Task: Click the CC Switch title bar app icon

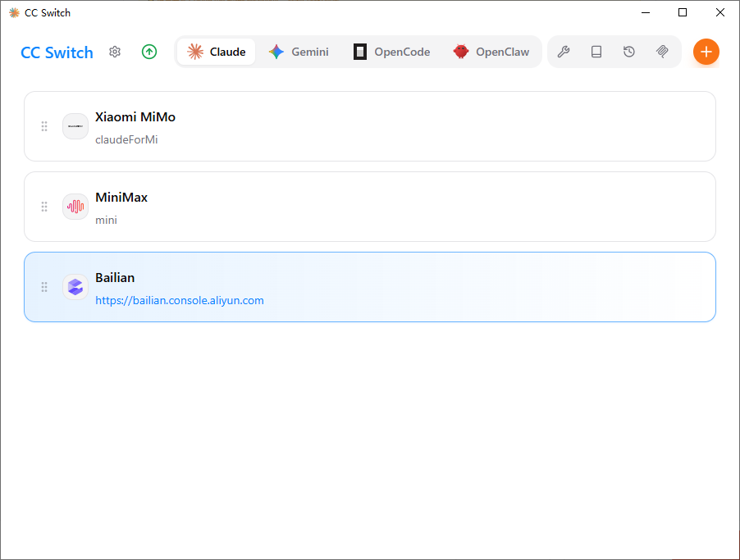Action: pos(14,13)
